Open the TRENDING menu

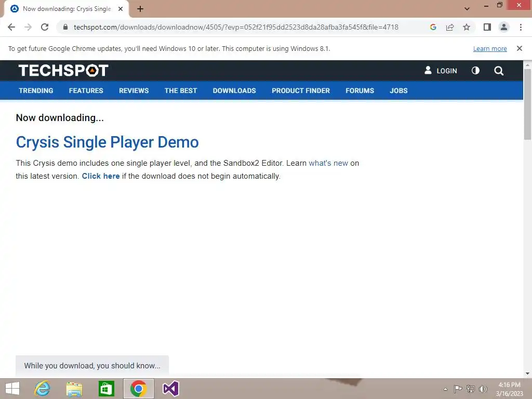(x=36, y=90)
